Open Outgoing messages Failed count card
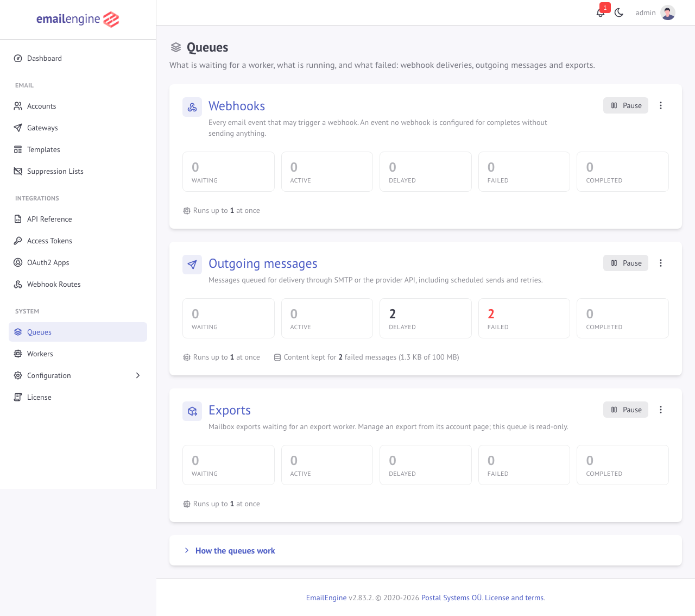The image size is (695, 616). click(524, 318)
